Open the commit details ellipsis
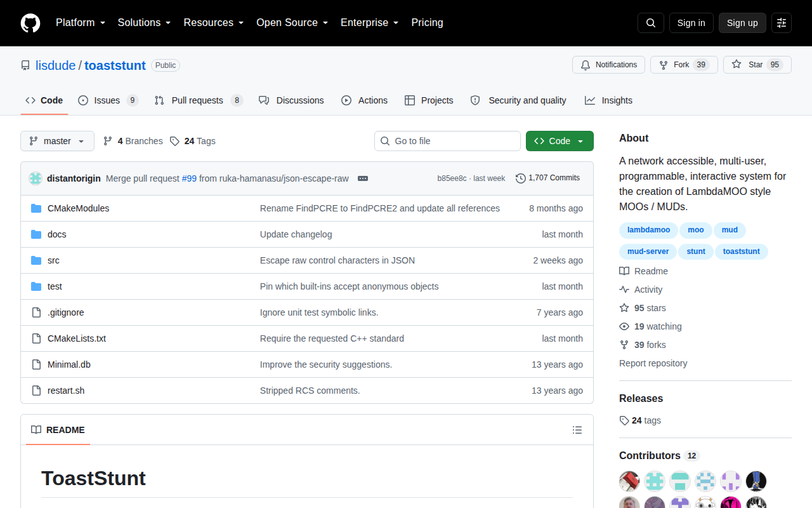This screenshot has width=812, height=508. pos(363,178)
